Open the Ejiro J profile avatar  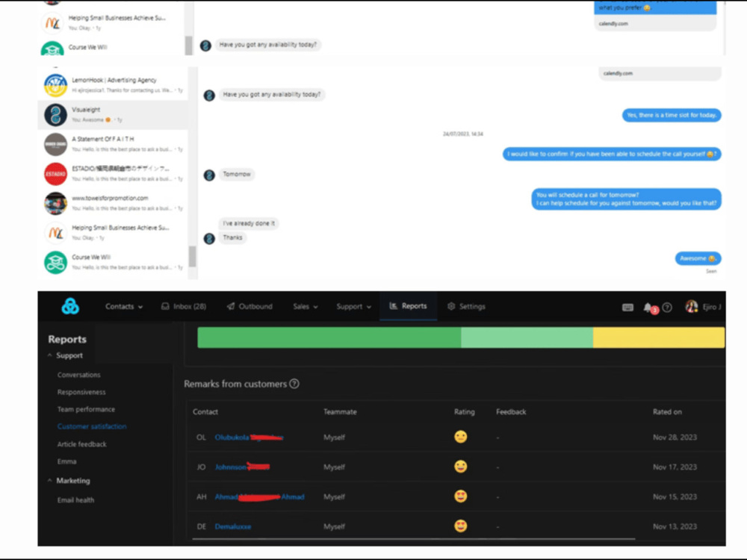coord(691,307)
